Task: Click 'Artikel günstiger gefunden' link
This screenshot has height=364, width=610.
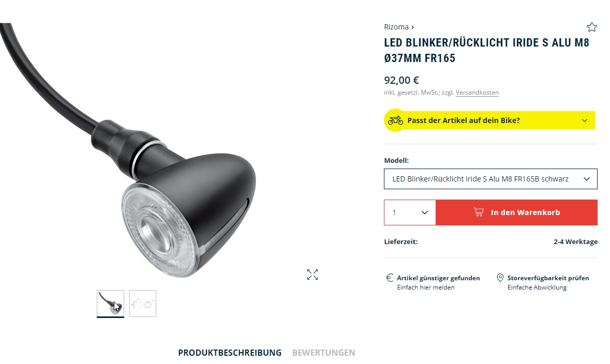Action: tap(438, 278)
